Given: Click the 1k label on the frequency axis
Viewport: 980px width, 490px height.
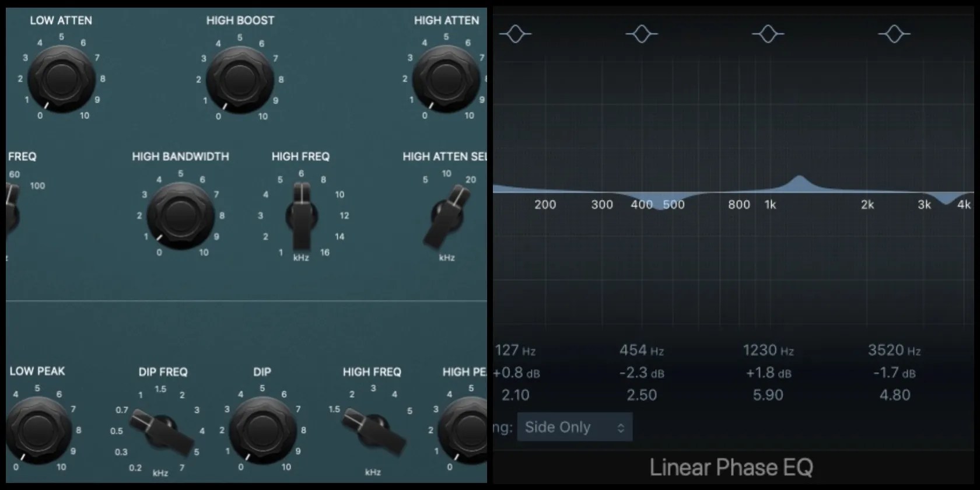Looking at the screenshot, I should click(x=770, y=205).
